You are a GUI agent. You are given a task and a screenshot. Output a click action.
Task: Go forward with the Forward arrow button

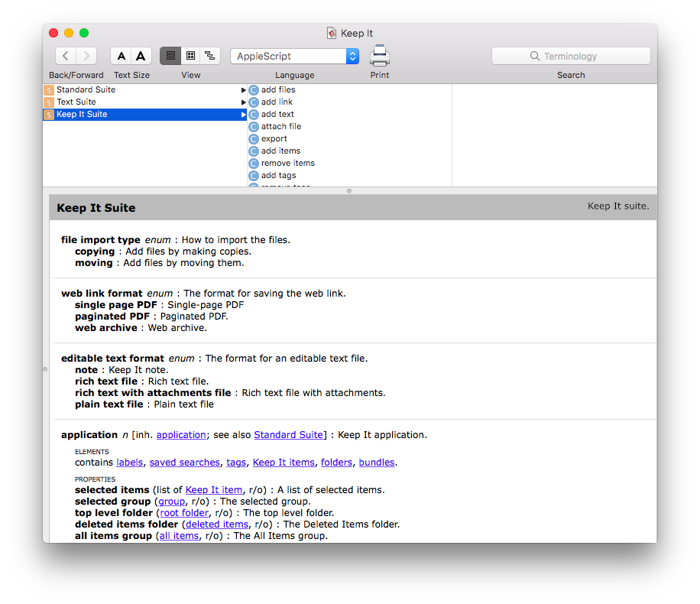86,56
